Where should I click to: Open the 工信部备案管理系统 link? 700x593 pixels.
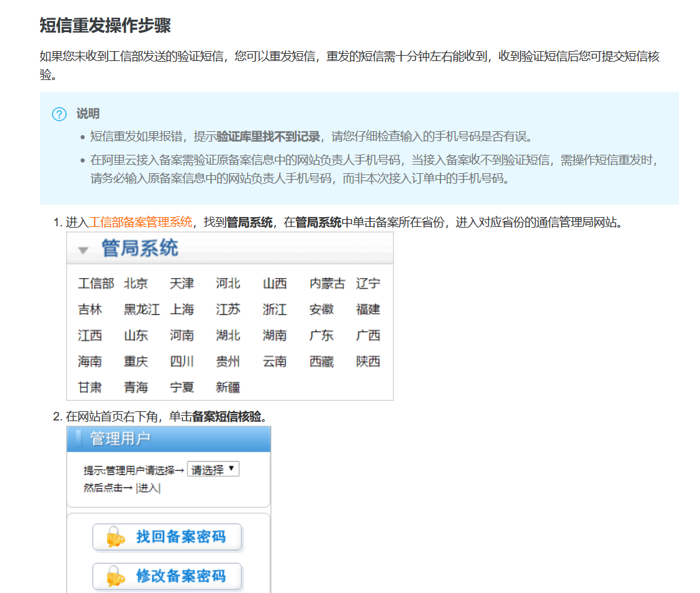[x=141, y=222]
